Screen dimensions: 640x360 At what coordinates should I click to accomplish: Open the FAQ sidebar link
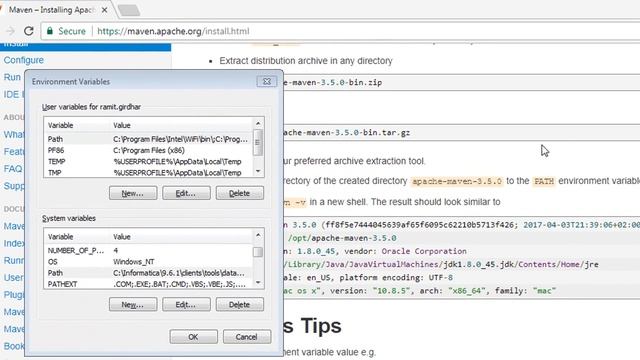click(x=13, y=169)
